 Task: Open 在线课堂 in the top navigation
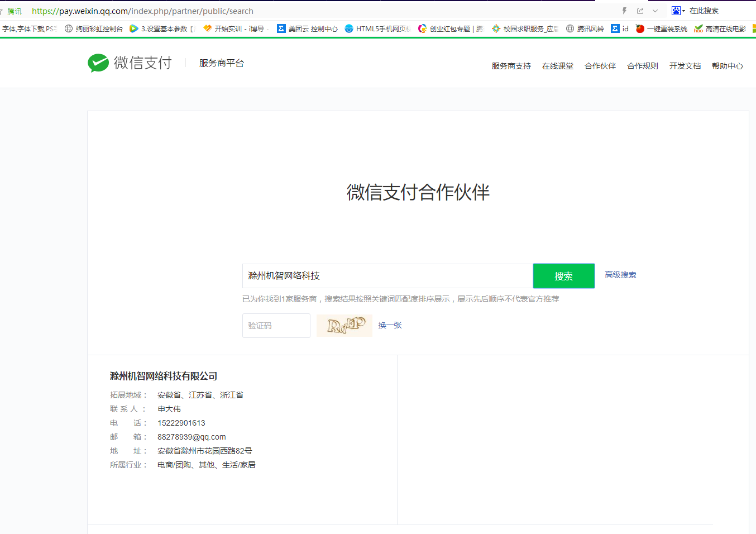pyautogui.click(x=558, y=66)
